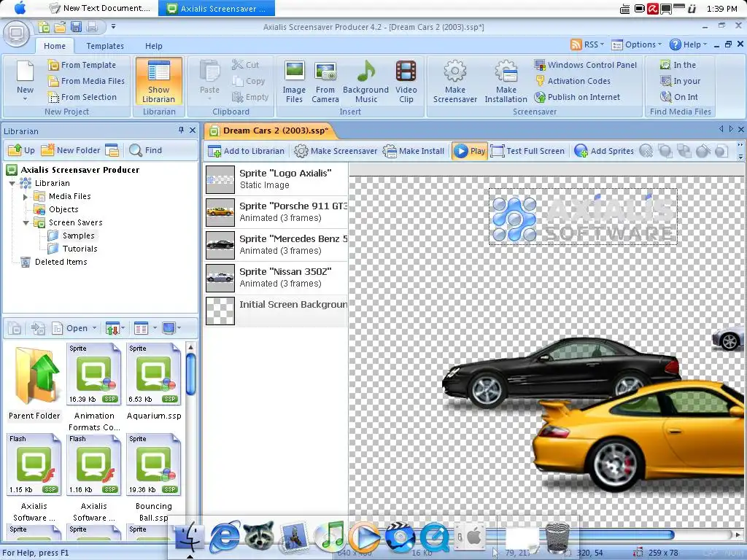Switch to the Home ribbon tab
The height and width of the screenshot is (560, 747).
tap(55, 46)
